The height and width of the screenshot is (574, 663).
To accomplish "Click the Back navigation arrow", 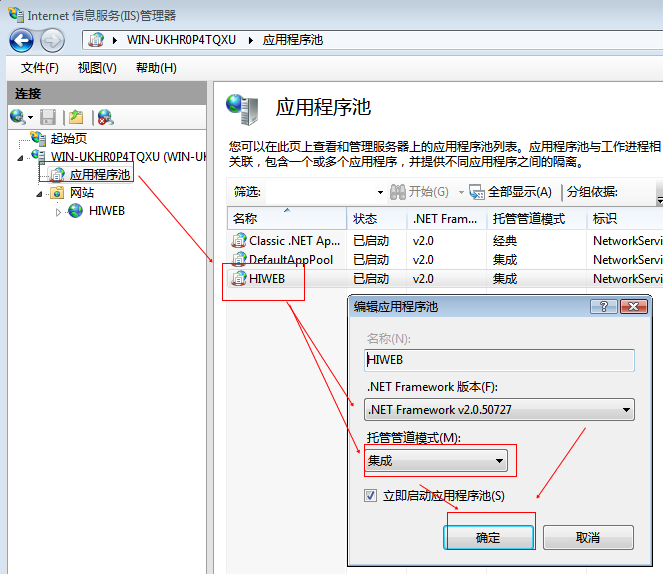I will click(x=22, y=41).
